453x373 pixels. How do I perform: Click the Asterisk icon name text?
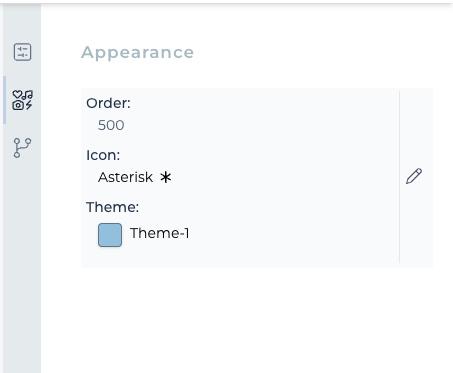click(x=125, y=177)
